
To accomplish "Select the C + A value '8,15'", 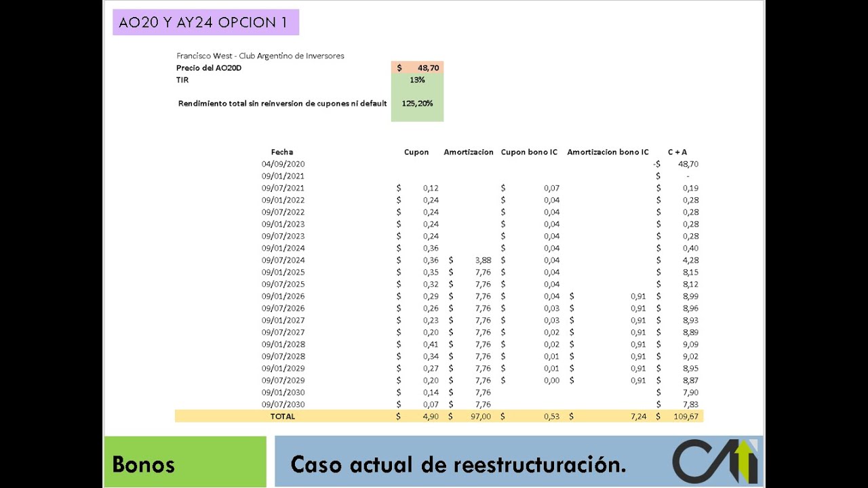I will [691, 272].
